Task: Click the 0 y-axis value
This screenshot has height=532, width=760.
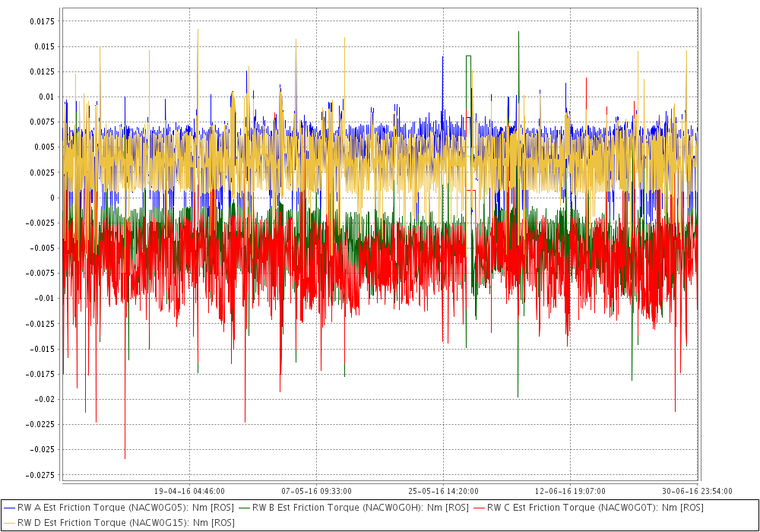Action: tap(52, 198)
